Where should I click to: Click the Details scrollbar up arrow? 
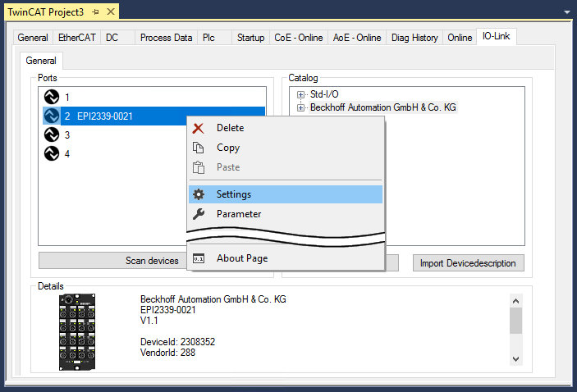click(x=516, y=301)
